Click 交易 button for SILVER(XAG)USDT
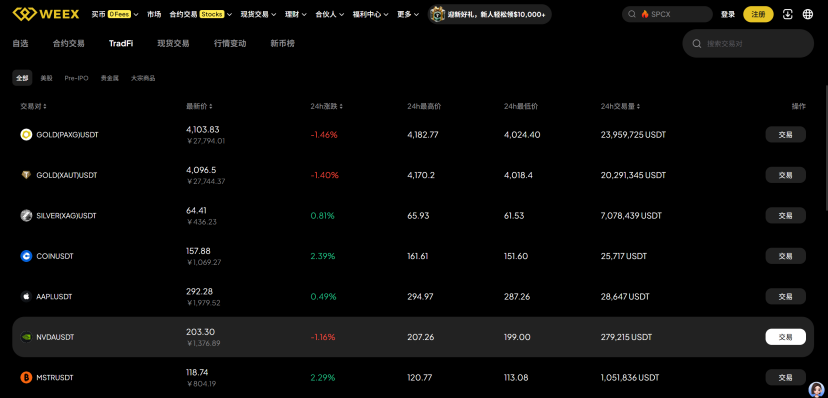This screenshot has height=398, width=828. (x=786, y=215)
